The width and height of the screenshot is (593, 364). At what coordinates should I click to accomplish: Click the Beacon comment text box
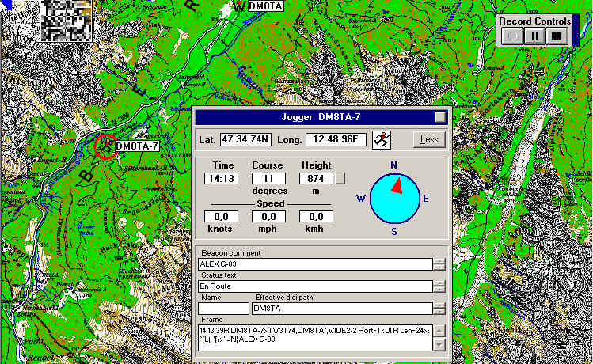point(314,264)
